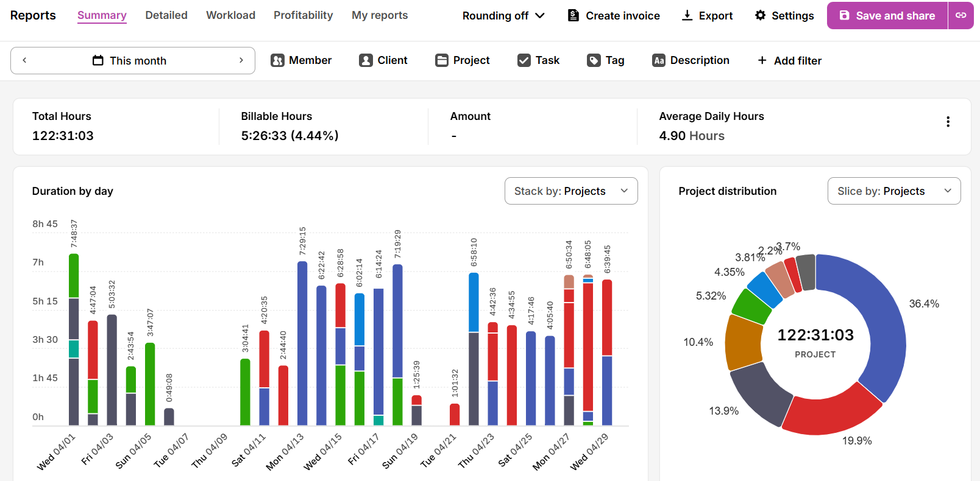
Task: Click the copy share link icon
Action: coord(961,15)
